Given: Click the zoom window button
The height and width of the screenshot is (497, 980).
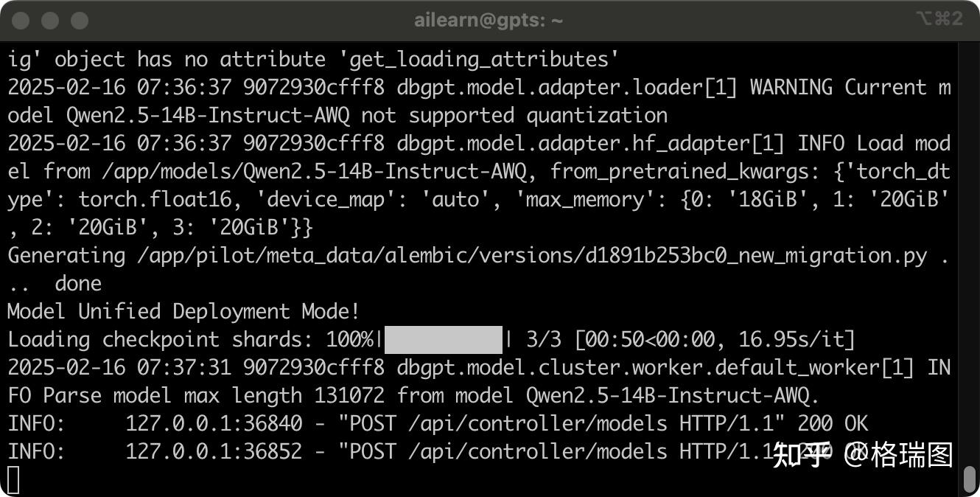Looking at the screenshot, I should click(80, 20).
